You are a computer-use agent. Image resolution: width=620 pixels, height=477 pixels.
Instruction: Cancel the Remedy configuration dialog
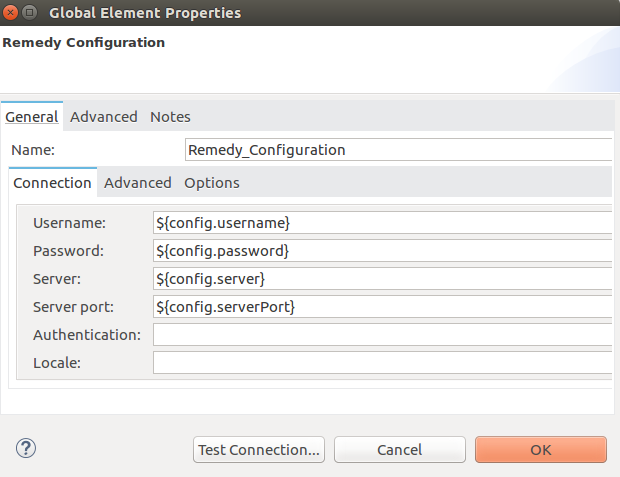pyautogui.click(x=399, y=450)
